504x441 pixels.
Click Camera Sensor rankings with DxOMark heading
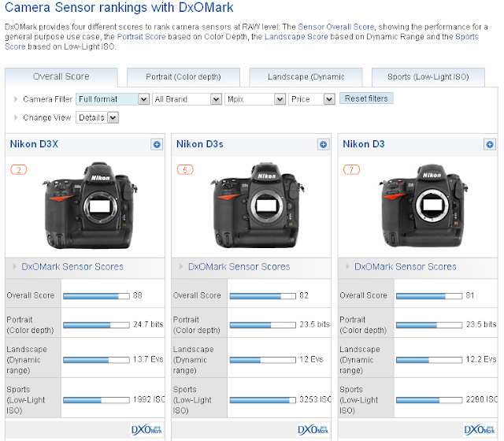119,7
